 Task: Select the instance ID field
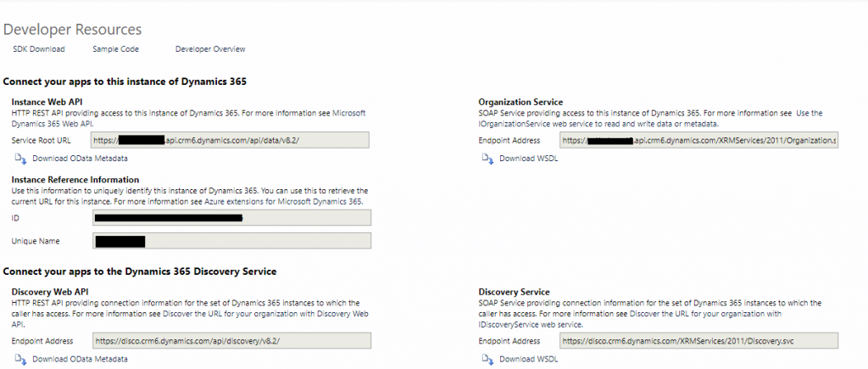231,218
